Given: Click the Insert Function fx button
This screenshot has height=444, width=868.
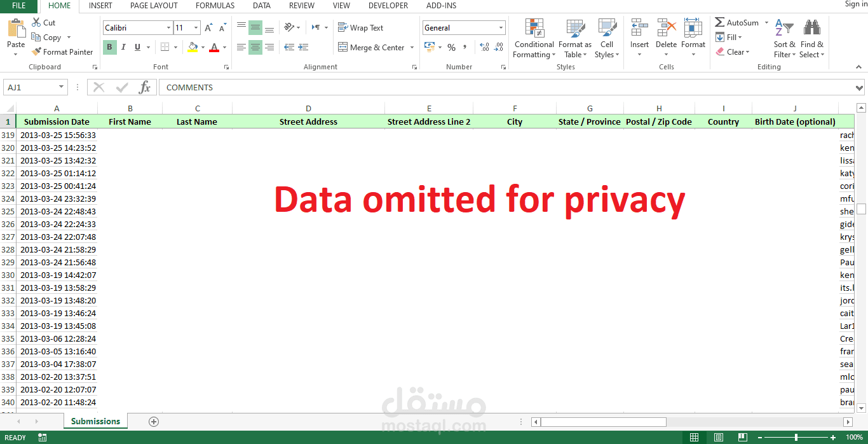Looking at the screenshot, I should [x=145, y=87].
